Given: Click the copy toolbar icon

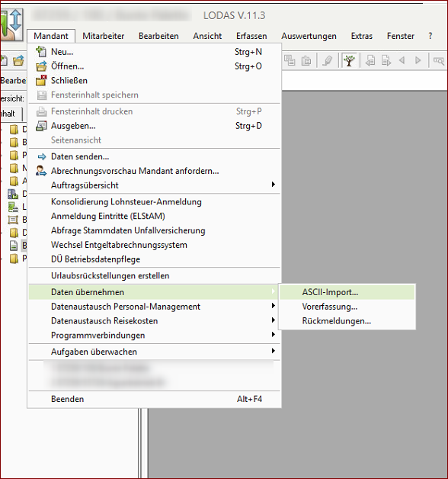Looking at the screenshot, I should pos(290,60).
